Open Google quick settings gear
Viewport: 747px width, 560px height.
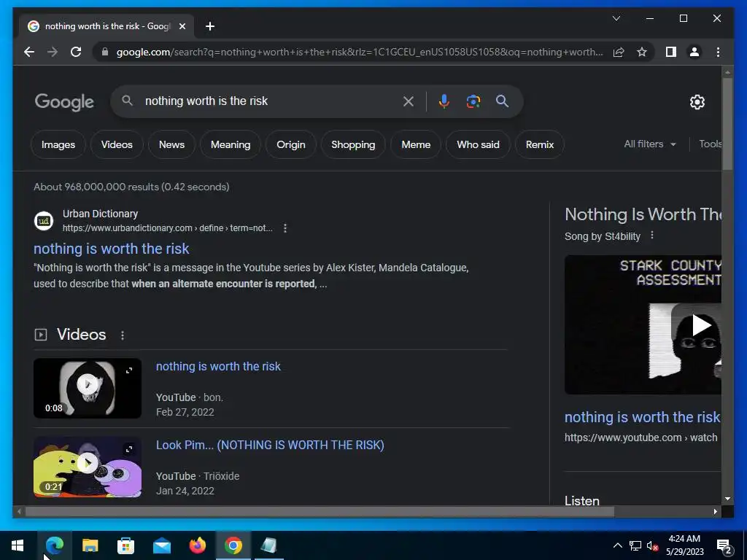(697, 101)
